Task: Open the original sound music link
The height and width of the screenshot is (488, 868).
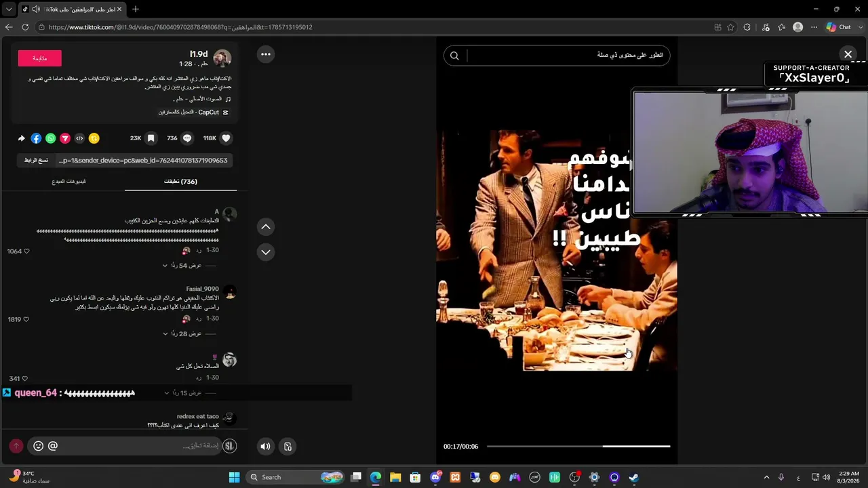Action: (201, 99)
